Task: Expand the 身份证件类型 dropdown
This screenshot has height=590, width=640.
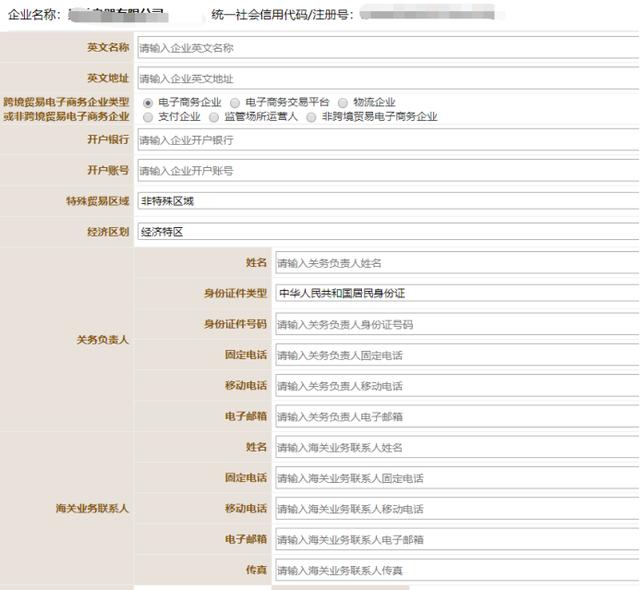Action: click(x=458, y=293)
